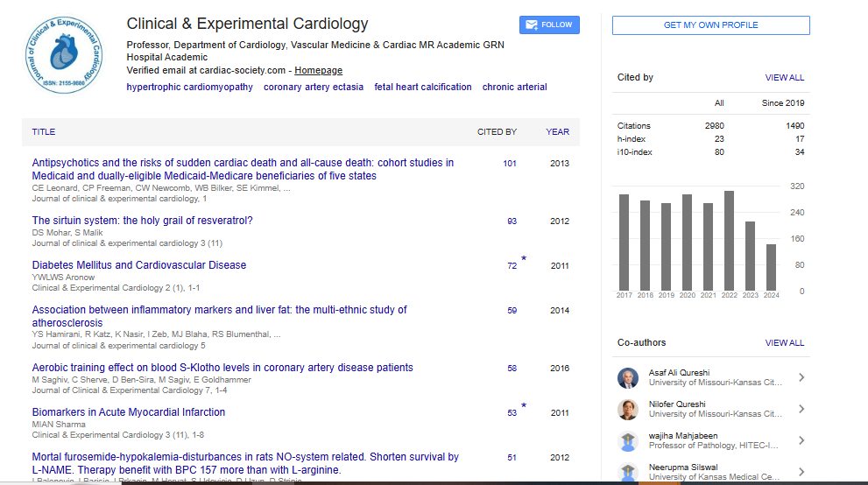Expand wajiha Mahjabeen co-author chevron
Screen dimensions: 868x485
tap(801, 440)
